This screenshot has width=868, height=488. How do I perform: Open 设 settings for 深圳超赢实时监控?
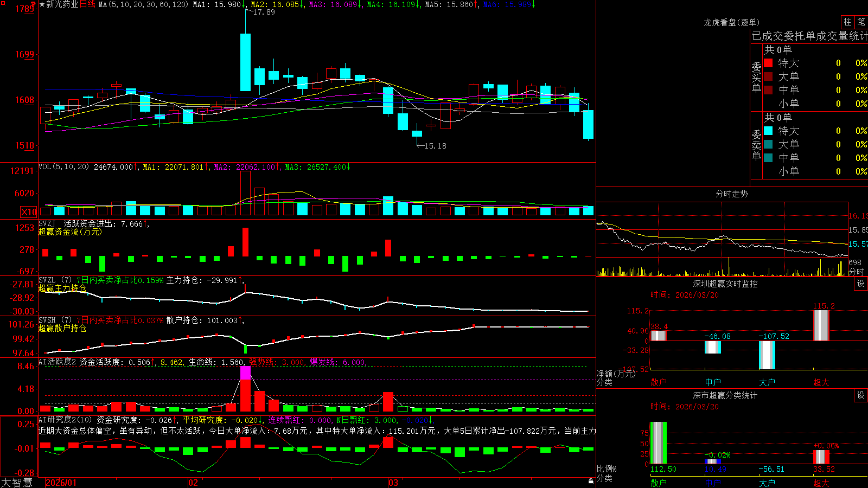pos(861,284)
